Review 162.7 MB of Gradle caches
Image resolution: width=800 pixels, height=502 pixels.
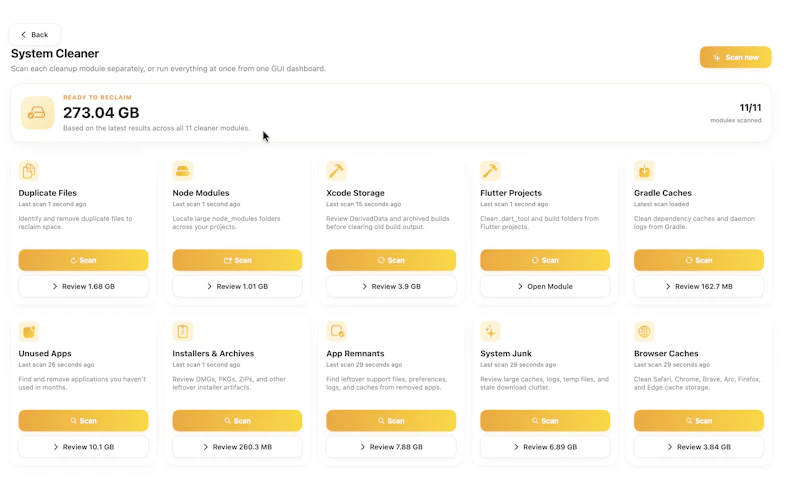coord(699,287)
